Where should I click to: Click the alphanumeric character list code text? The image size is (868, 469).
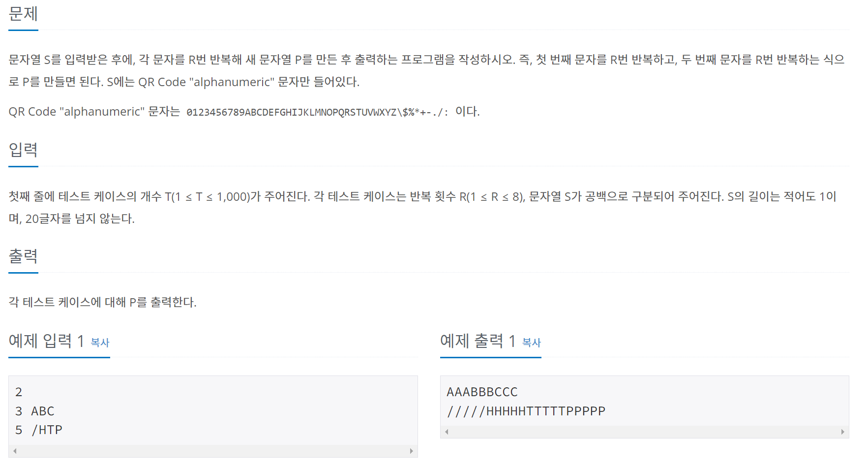coord(317,112)
